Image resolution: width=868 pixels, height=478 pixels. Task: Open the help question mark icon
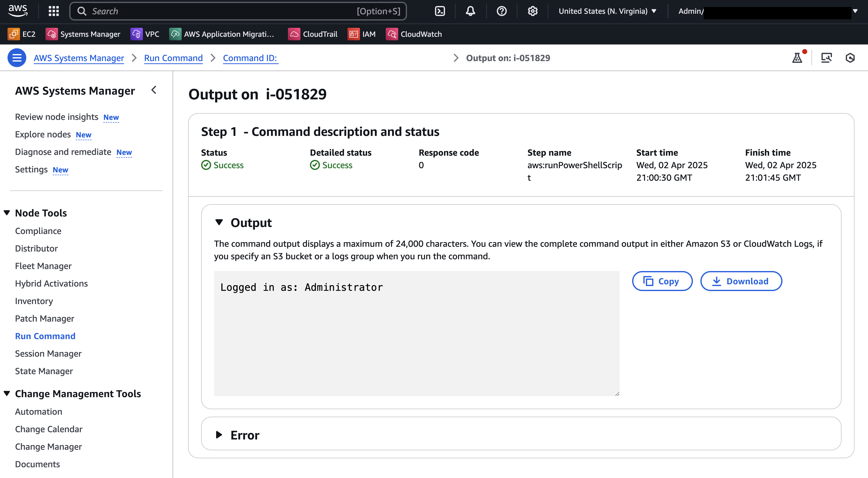pos(501,11)
